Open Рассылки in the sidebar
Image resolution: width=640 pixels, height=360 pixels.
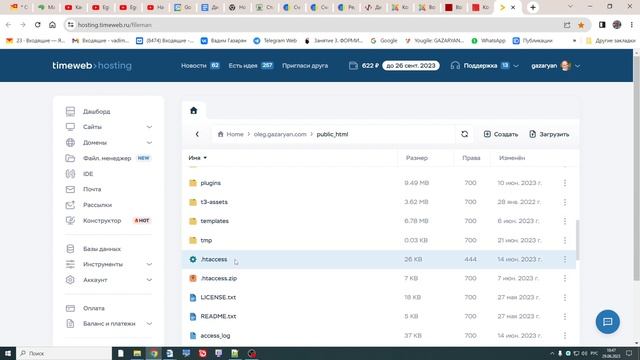pyautogui.click(x=97, y=205)
